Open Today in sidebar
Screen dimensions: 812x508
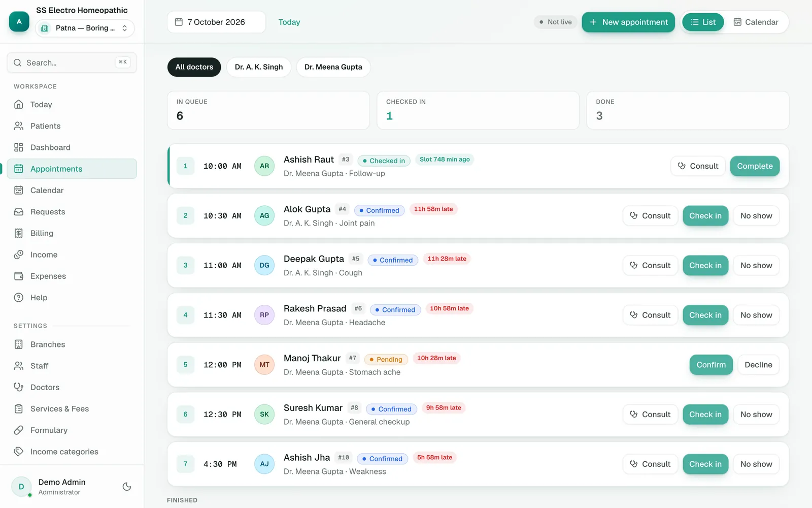click(72, 105)
